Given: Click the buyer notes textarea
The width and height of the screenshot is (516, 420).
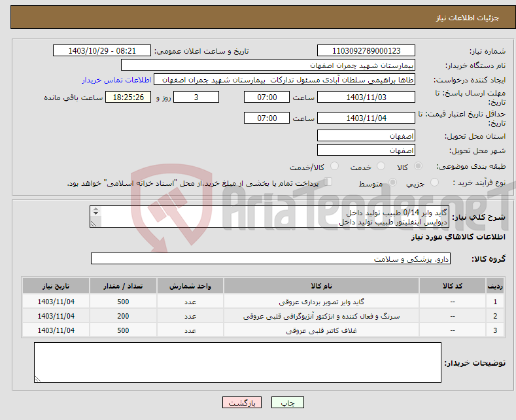Looking at the screenshot, I should click(x=237, y=362).
